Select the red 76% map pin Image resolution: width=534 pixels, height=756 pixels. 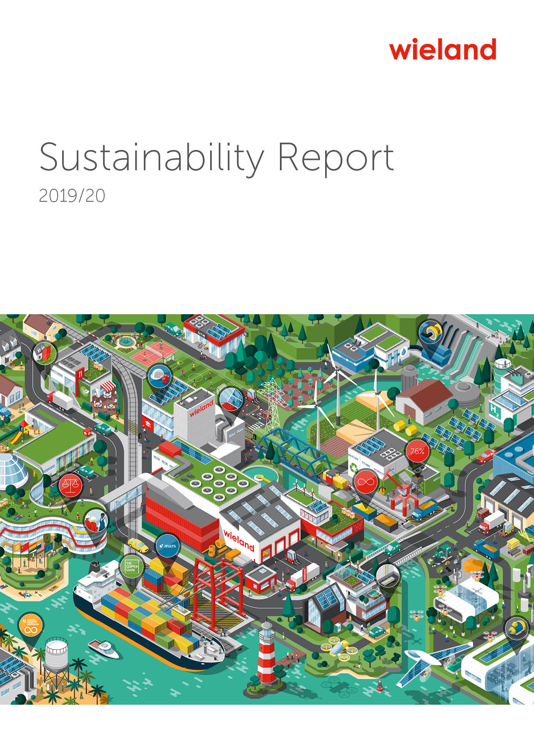417,451
